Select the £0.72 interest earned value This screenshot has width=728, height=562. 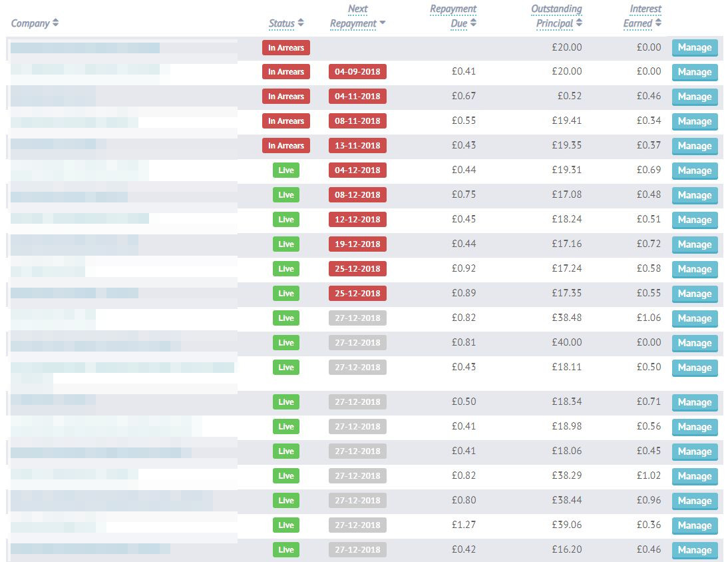649,244
